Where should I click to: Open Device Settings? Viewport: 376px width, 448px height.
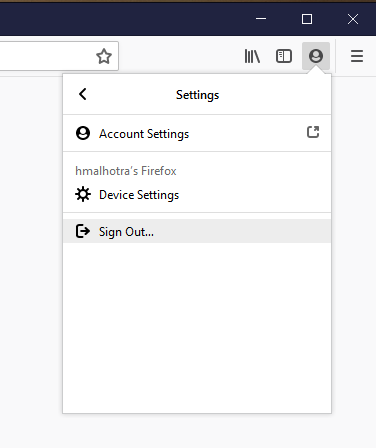pyautogui.click(x=197, y=195)
